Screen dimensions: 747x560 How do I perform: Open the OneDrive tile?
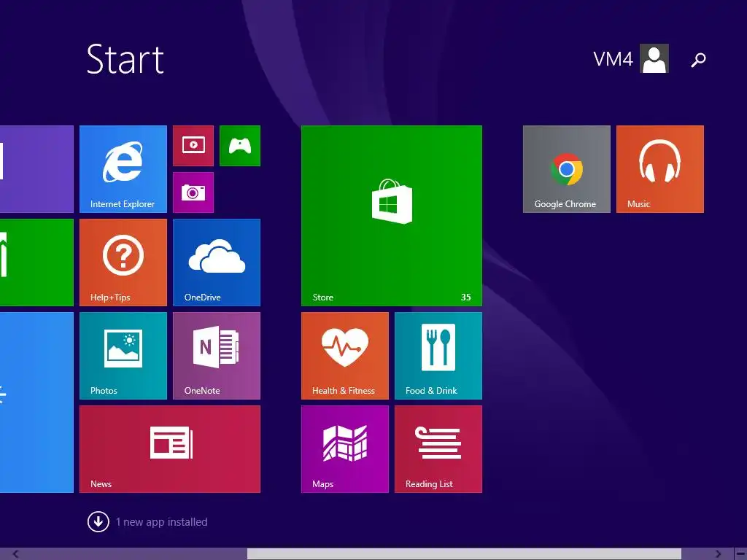click(216, 262)
